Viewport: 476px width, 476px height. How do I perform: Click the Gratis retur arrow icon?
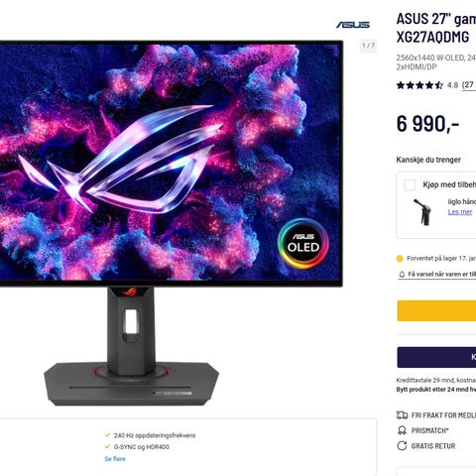(402, 446)
